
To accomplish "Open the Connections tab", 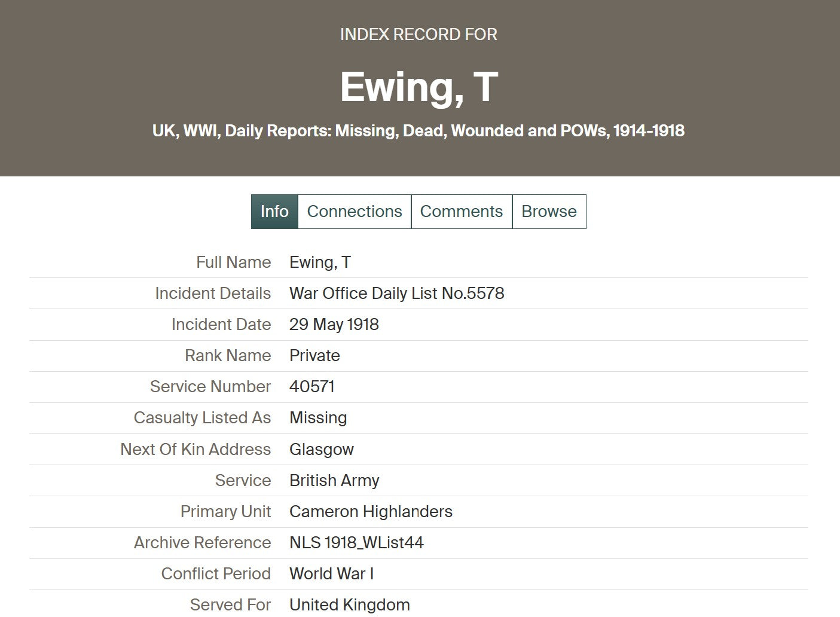I will [x=355, y=212].
